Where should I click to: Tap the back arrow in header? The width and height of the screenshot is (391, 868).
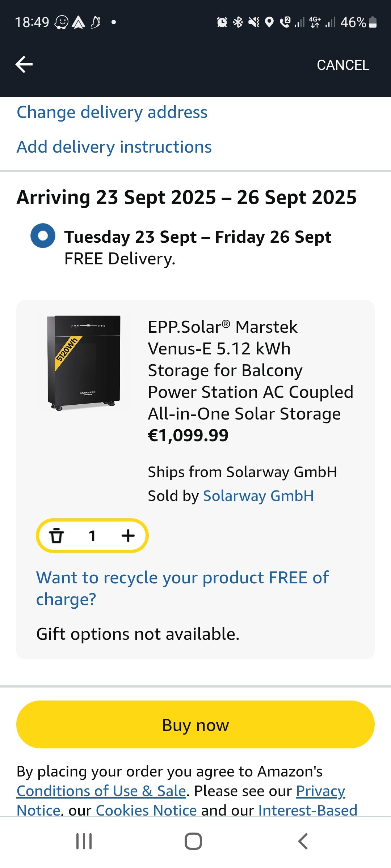24,65
